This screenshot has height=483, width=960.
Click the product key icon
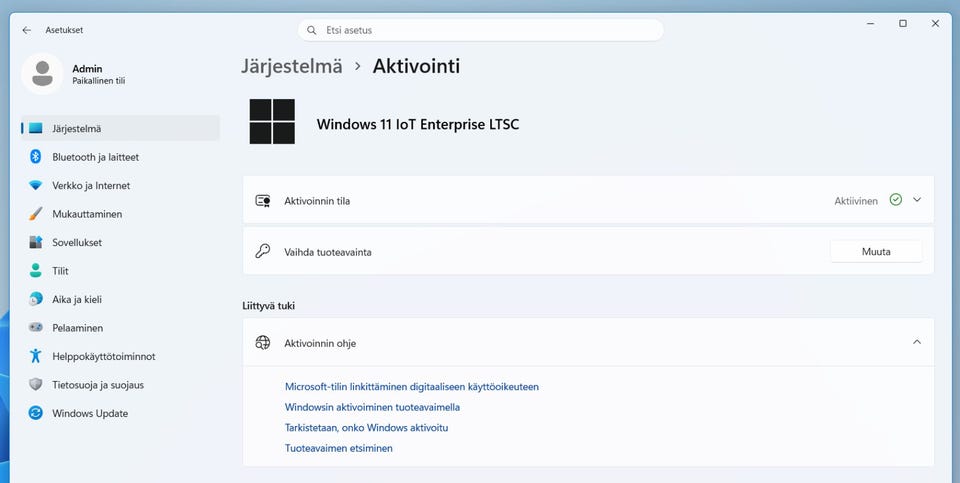pyautogui.click(x=263, y=251)
